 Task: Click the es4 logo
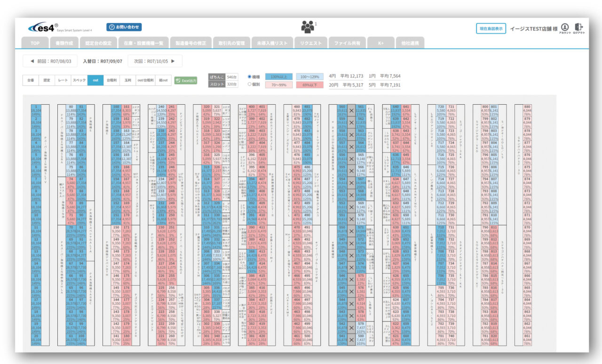[x=43, y=27]
